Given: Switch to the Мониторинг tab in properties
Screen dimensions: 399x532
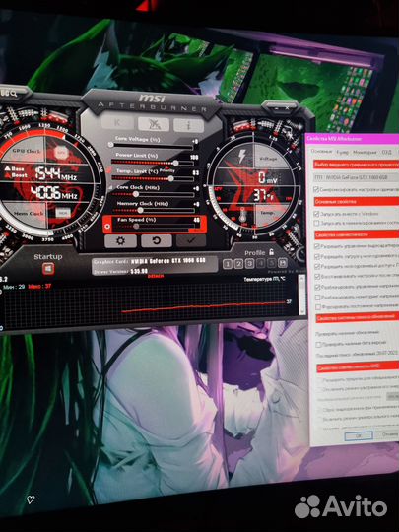Looking at the screenshot, I should (x=365, y=153).
